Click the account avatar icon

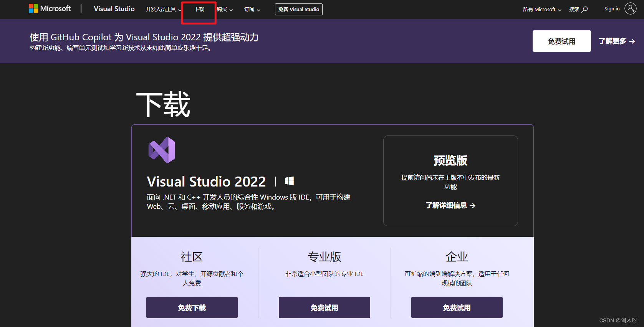(630, 8)
